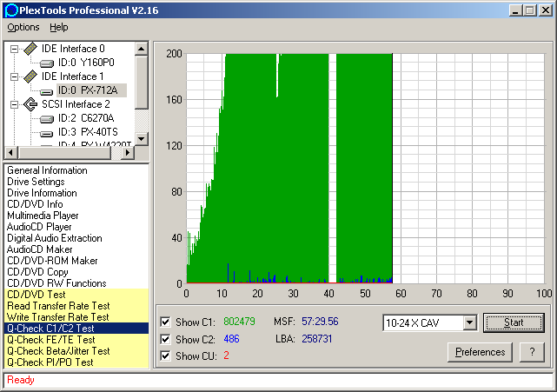This screenshot has height=392, width=557.
Task: Click the LBA value 258731
Action: point(317,339)
